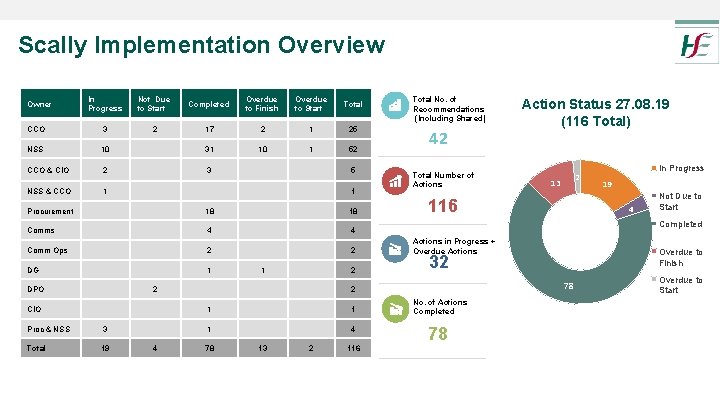
Task: Select the Proc & NSS row label
Action: [49, 329]
